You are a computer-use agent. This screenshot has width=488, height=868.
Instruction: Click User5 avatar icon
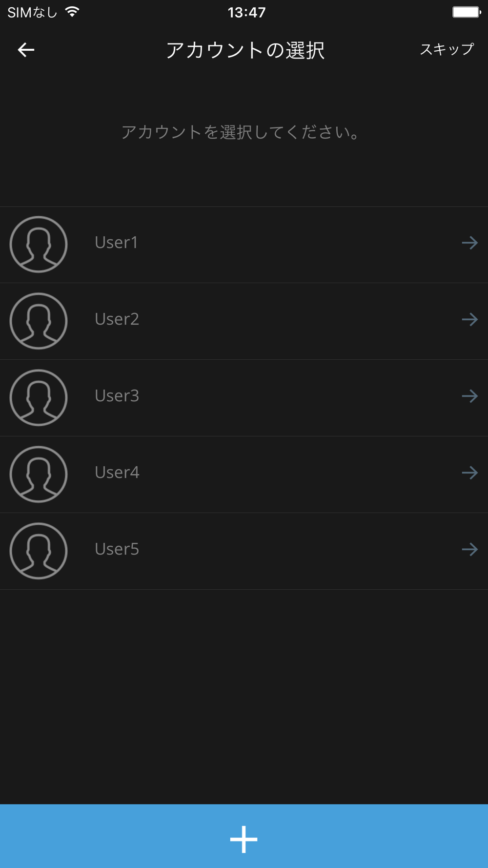(x=39, y=551)
